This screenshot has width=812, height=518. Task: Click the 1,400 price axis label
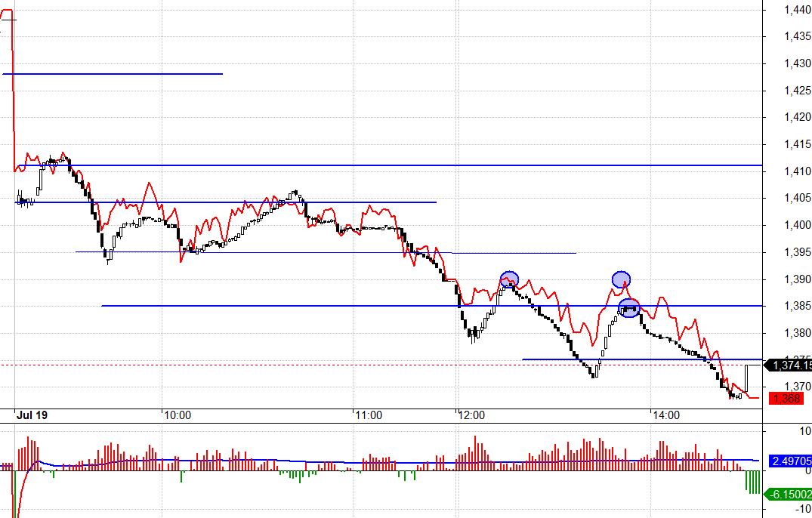click(x=797, y=225)
